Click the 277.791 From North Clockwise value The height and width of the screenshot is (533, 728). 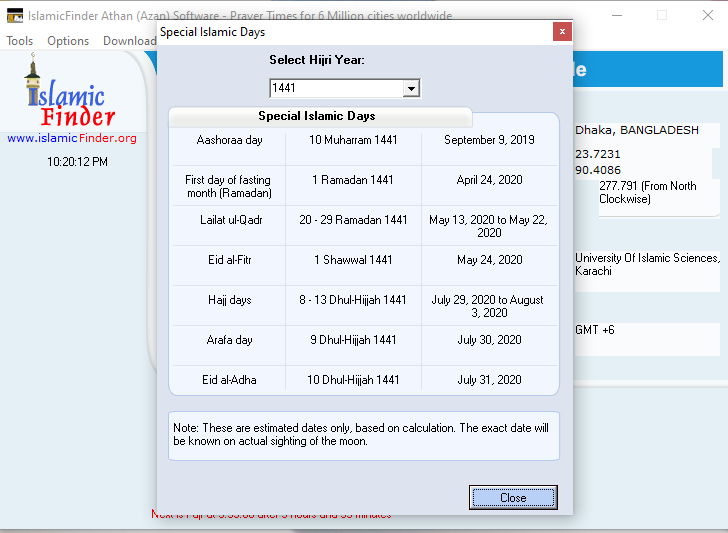click(648, 192)
